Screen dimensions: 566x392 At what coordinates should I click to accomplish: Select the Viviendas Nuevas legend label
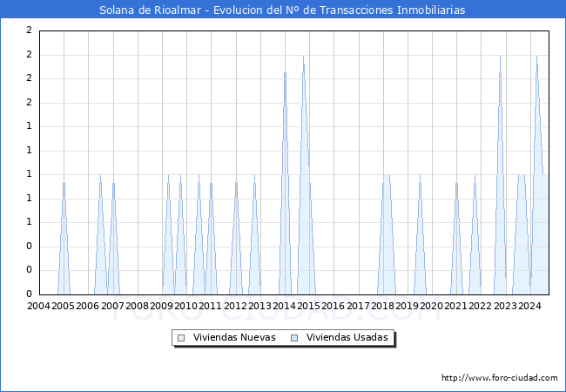[234, 337]
